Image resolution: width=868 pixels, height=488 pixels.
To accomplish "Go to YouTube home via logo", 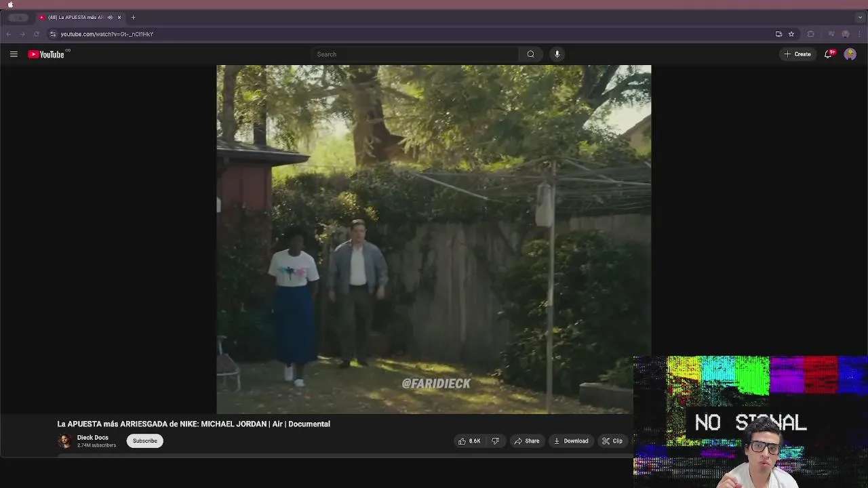I will (46, 54).
